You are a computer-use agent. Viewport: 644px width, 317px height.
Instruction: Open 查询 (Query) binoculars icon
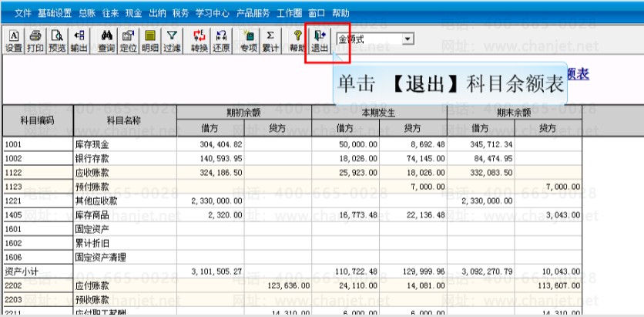tap(106, 41)
